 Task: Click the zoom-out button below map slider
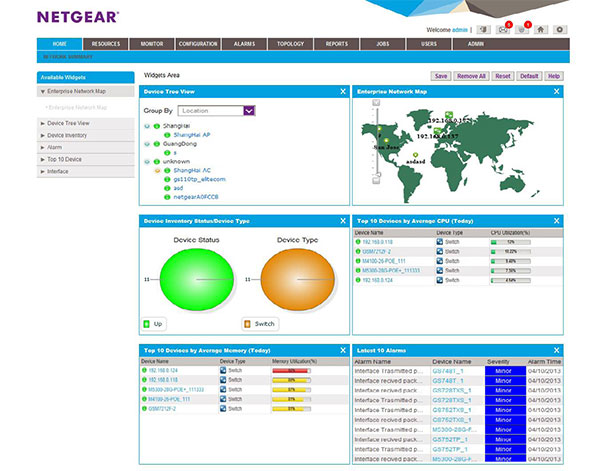[377, 181]
